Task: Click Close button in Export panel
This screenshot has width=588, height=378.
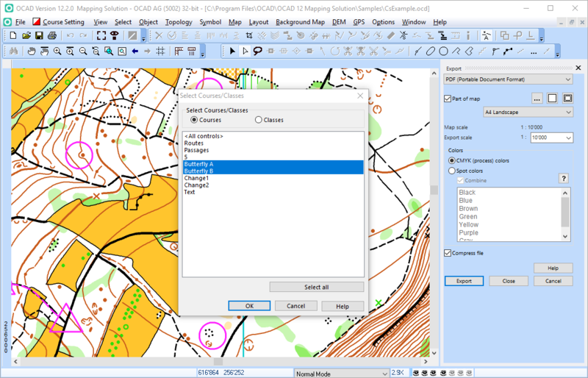Action: (x=509, y=281)
